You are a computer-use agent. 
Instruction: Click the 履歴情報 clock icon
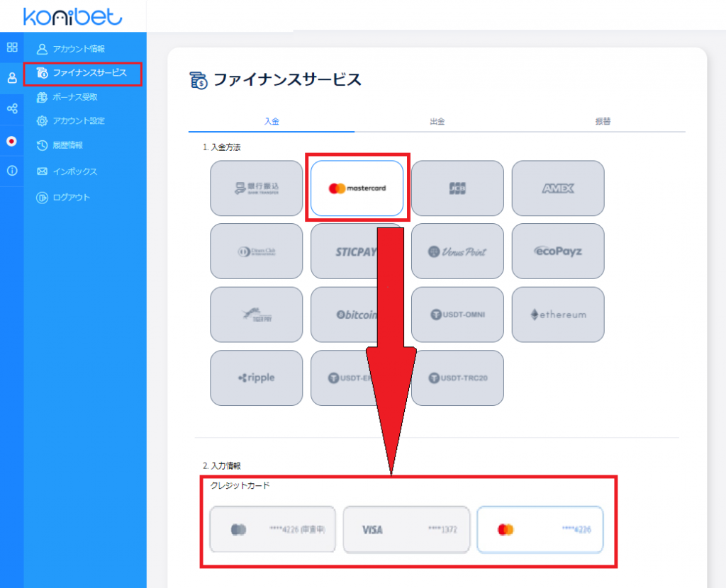click(x=42, y=145)
